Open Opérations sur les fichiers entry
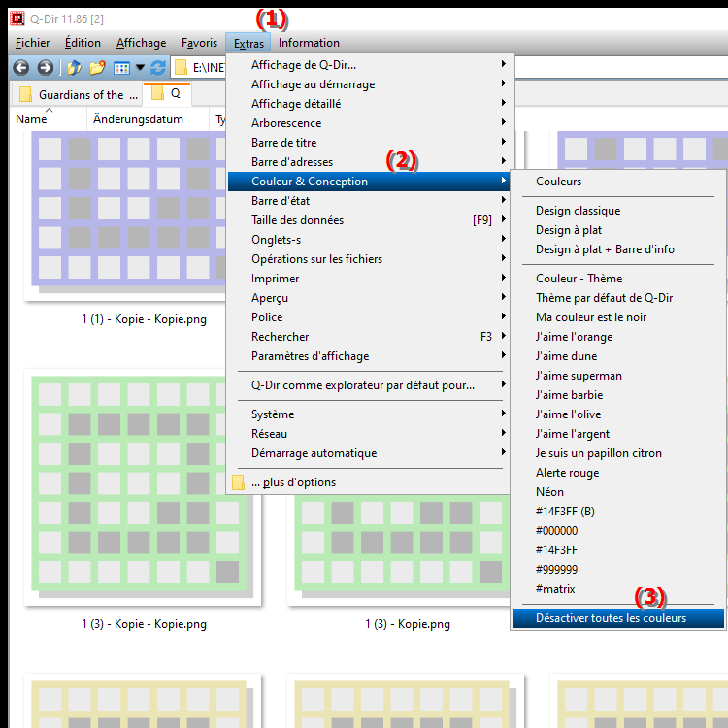Image resolution: width=728 pixels, height=728 pixels. tap(370, 259)
